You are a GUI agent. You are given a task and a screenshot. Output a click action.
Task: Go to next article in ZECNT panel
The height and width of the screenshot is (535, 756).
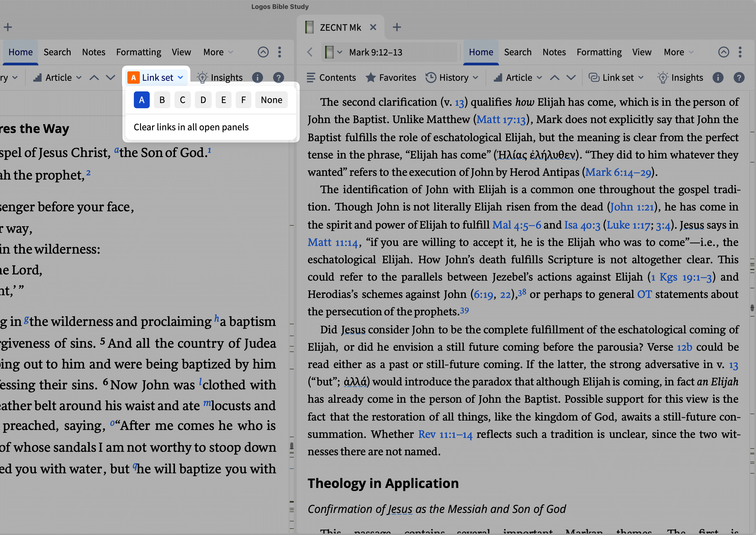coord(571,78)
